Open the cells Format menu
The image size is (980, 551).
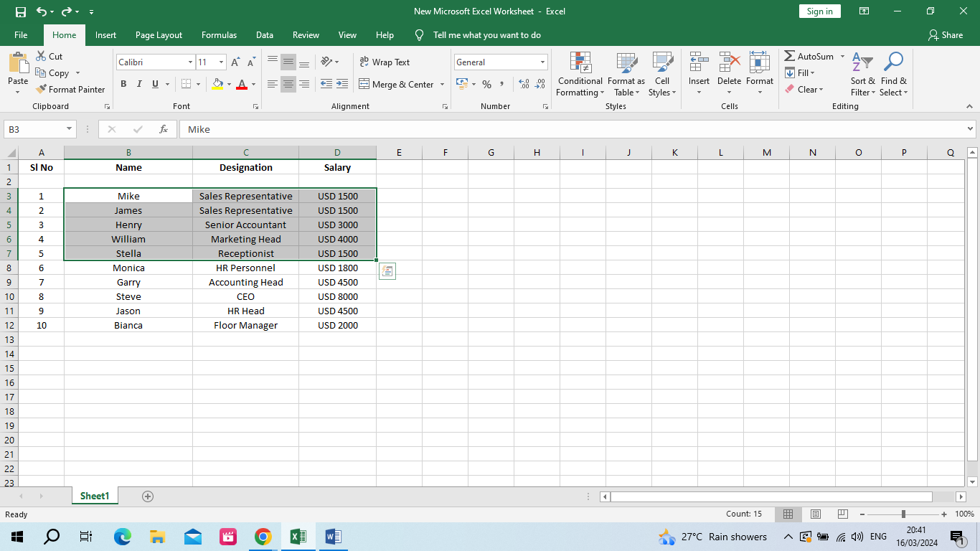759,74
